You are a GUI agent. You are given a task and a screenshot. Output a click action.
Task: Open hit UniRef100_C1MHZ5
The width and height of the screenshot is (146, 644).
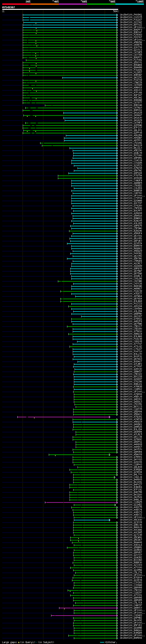tap(131, 502)
